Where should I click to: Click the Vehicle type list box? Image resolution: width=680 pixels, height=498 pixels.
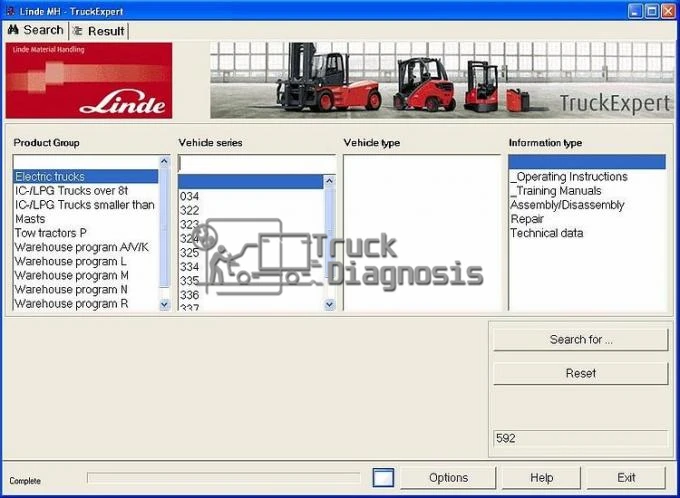tap(422, 233)
